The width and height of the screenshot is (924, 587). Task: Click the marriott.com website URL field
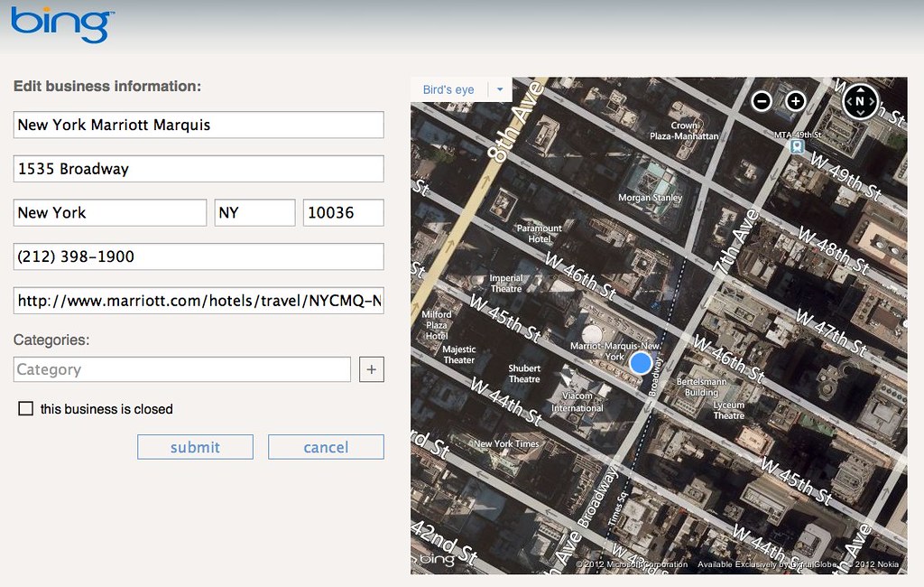(x=199, y=301)
